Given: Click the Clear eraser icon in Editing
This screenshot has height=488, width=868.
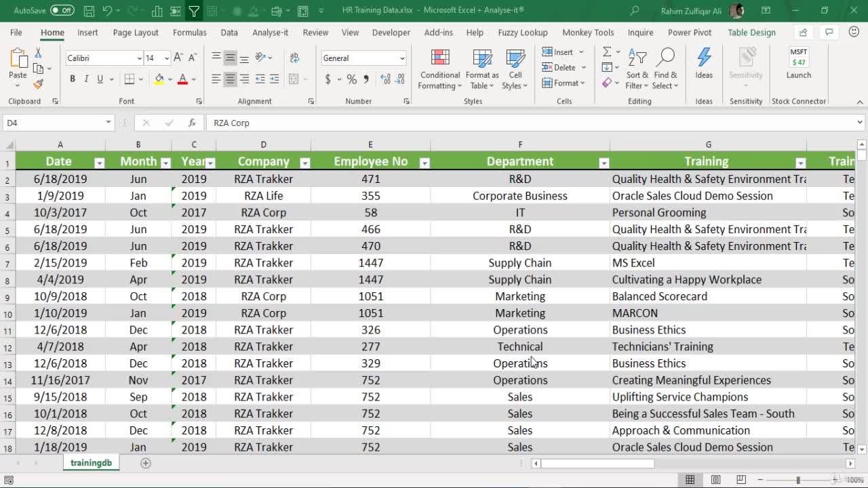Looking at the screenshot, I should (607, 83).
